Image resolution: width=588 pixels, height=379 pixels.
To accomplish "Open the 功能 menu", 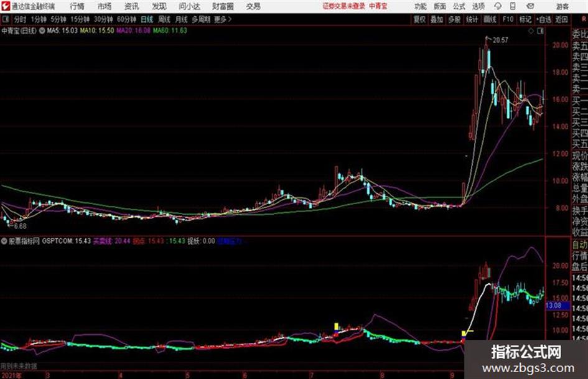I will pyautogui.click(x=421, y=6).
